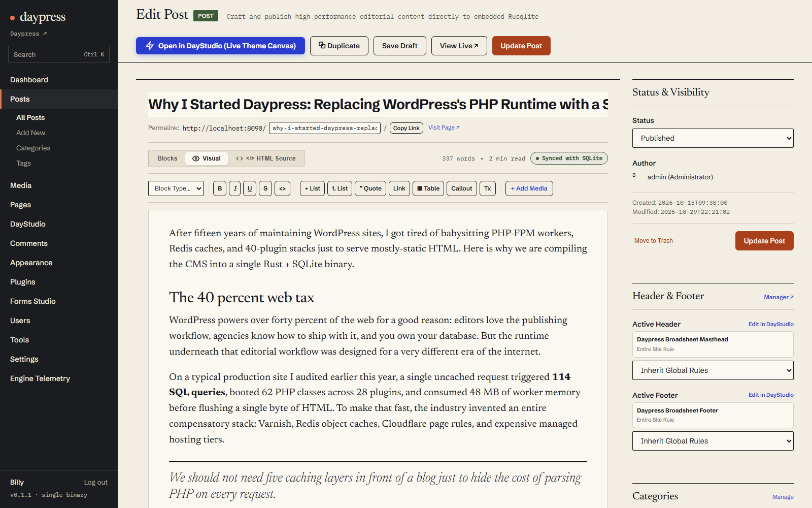Image resolution: width=812 pixels, height=508 pixels.
Task: Log out of Daypress
Action: pos(96,482)
